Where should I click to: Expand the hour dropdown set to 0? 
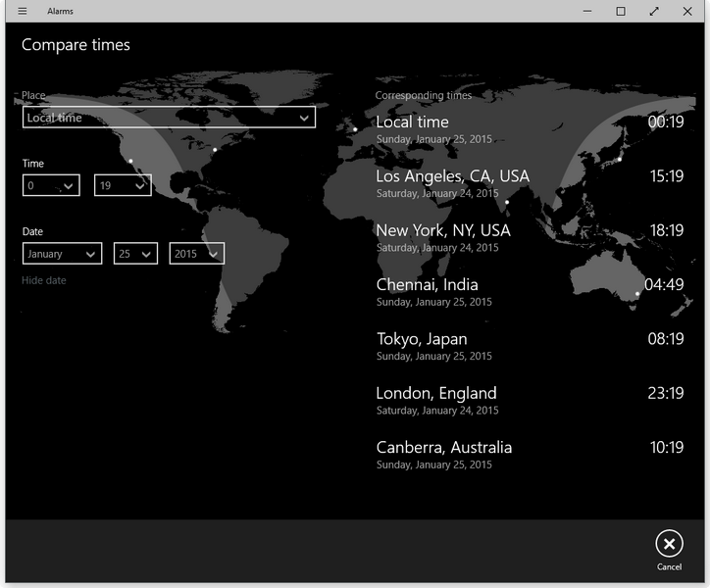pyautogui.click(x=51, y=185)
